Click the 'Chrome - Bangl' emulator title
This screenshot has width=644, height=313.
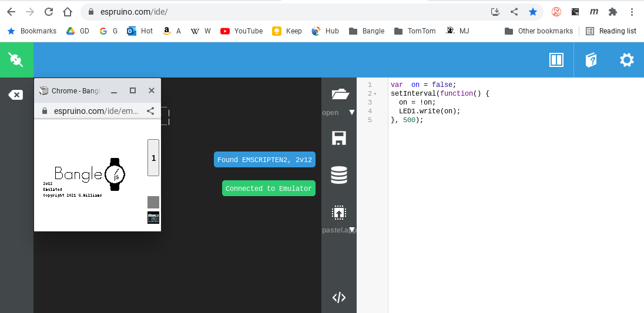76,90
